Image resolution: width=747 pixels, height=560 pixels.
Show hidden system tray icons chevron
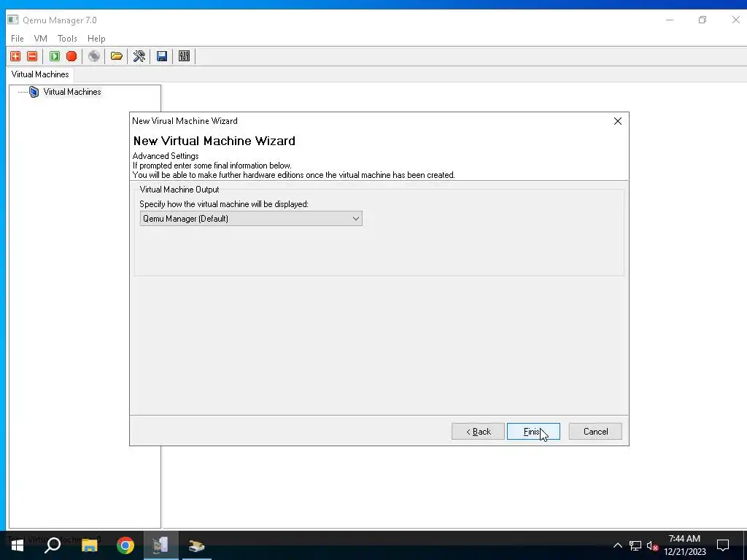click(x=617, y=545)
